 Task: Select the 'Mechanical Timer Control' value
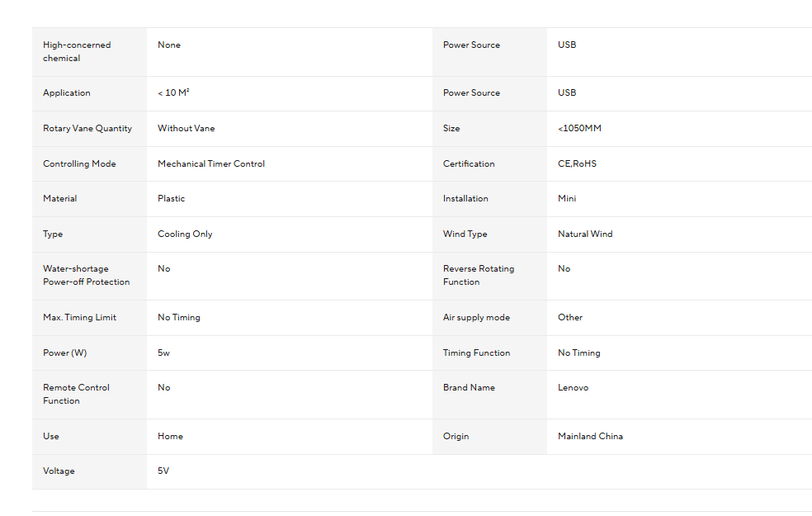[x=210, y=163]
